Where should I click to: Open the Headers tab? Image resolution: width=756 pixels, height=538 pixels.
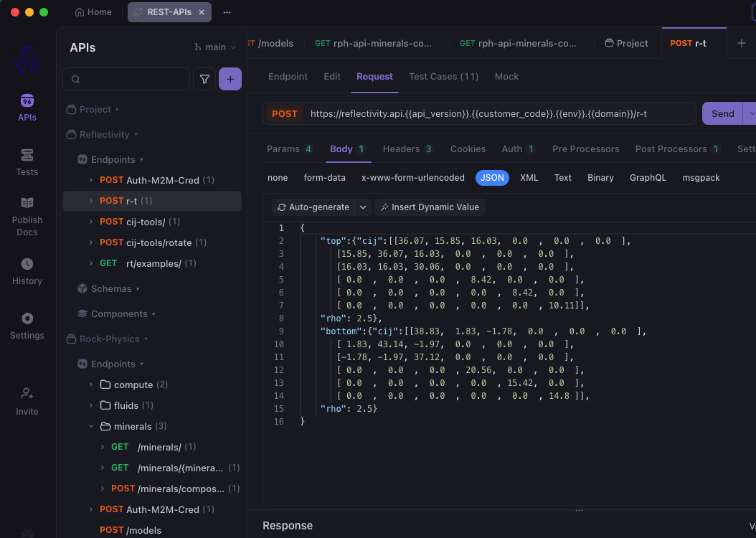point(408,149)
